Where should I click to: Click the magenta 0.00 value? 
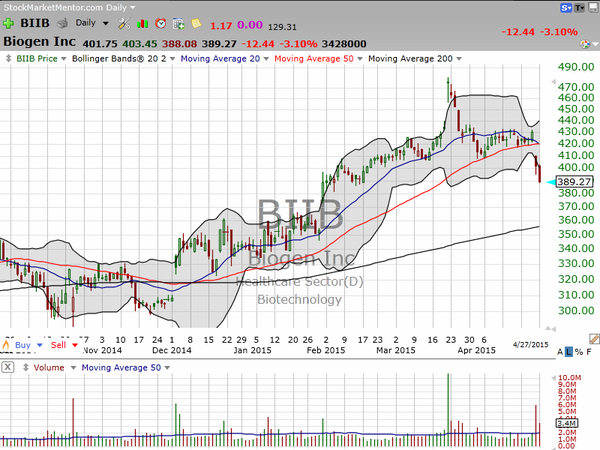coord(250,25)
